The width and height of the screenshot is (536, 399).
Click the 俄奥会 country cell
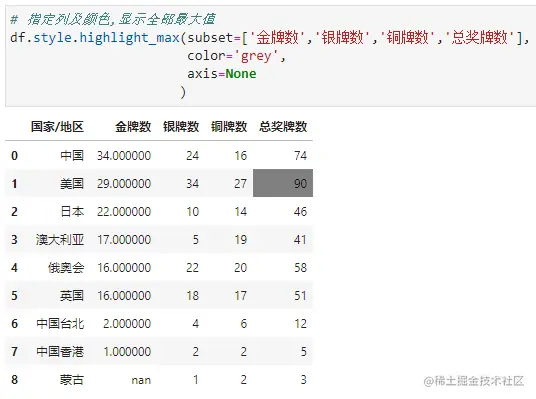click(x=66, y=268)
